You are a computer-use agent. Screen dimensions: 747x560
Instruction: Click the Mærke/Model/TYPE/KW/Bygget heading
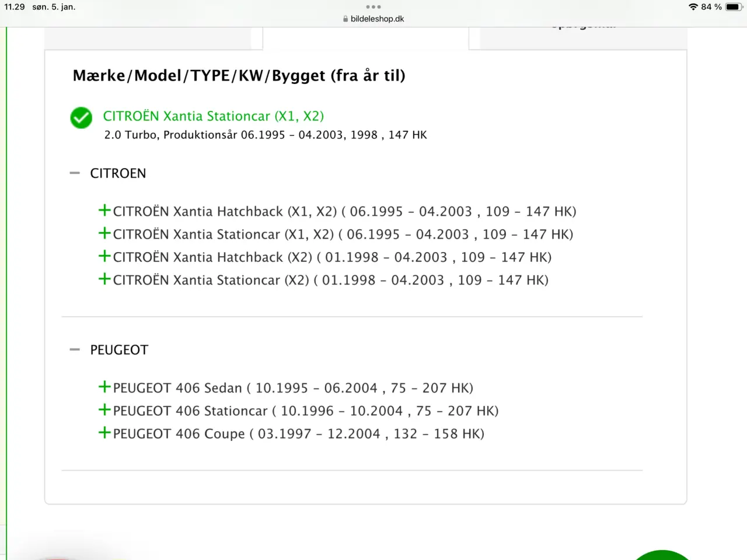coord(239,76)
